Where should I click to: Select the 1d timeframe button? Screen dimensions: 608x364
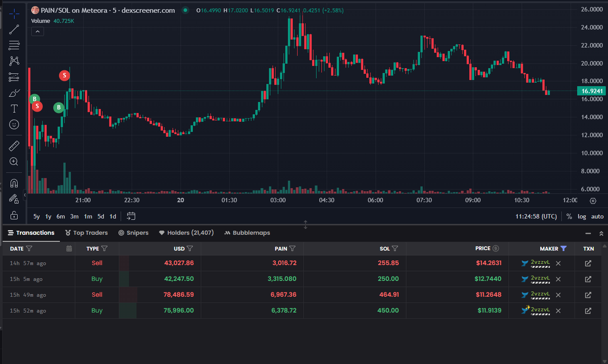(112, 216)
